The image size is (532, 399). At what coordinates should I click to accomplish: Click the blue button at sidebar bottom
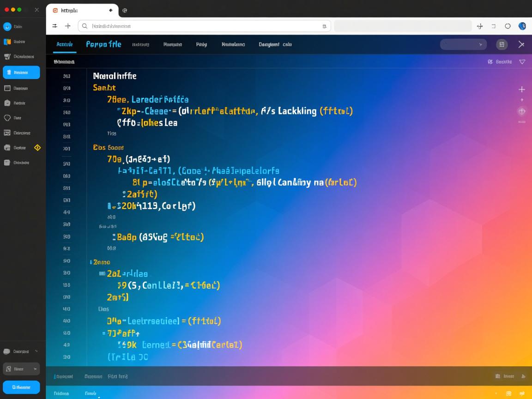click(21, 387)
